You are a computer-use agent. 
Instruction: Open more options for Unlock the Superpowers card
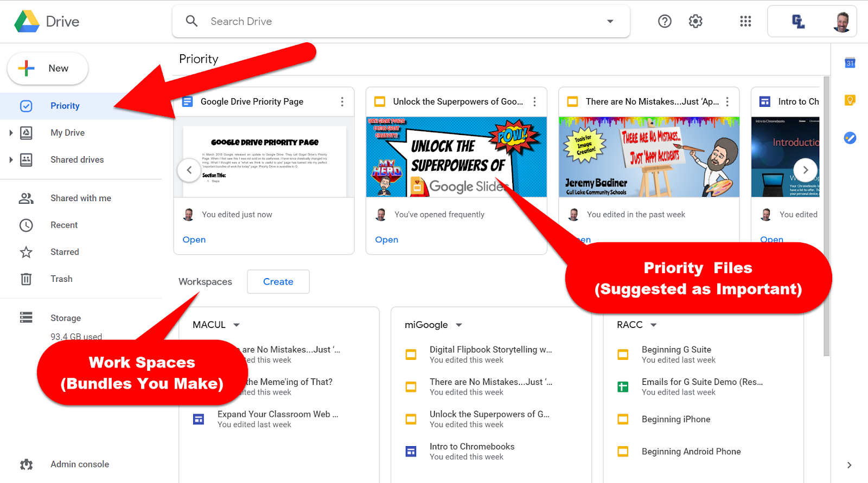(x=534, y=101)
